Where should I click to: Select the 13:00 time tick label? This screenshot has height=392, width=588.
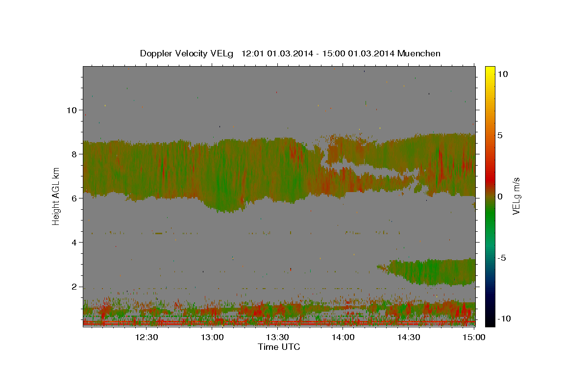(212, 337)
